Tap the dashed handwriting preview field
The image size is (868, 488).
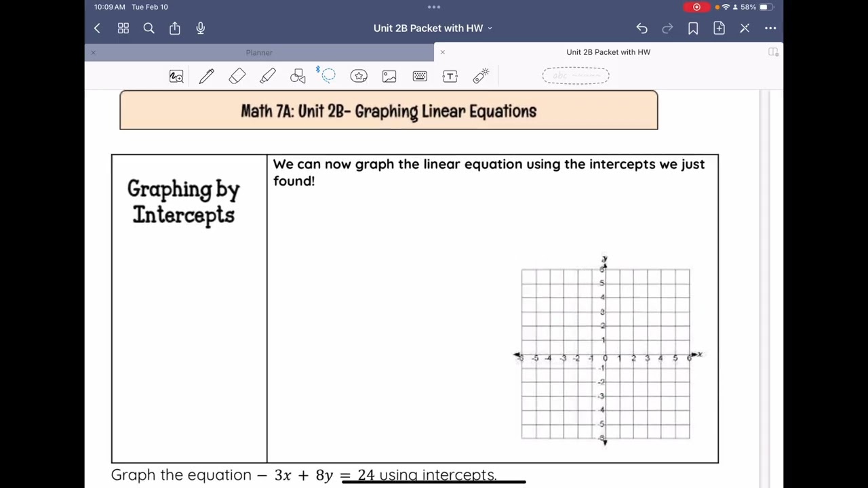pyautogui.click(x=576, y=76)
